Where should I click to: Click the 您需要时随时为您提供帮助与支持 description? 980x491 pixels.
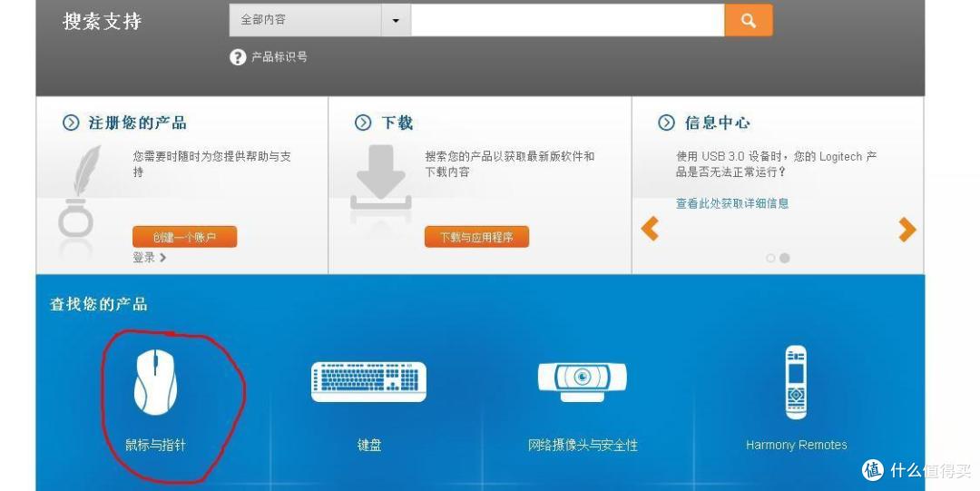point(211,164)
